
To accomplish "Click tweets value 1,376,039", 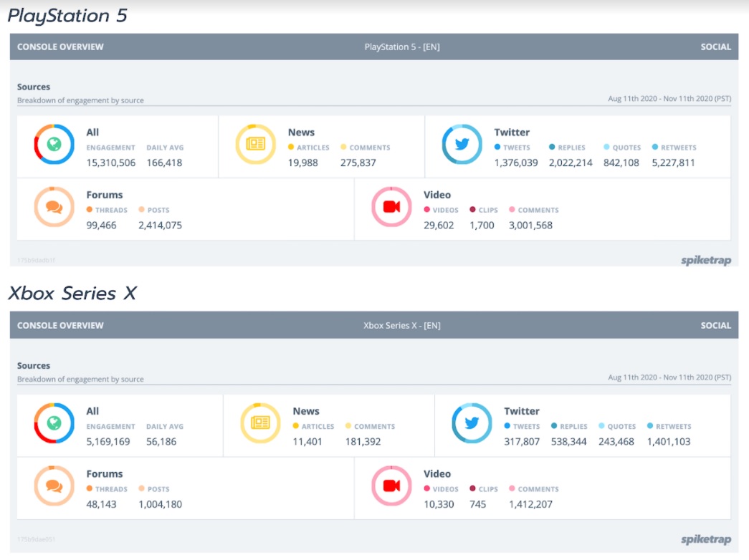I will (516, 163).
